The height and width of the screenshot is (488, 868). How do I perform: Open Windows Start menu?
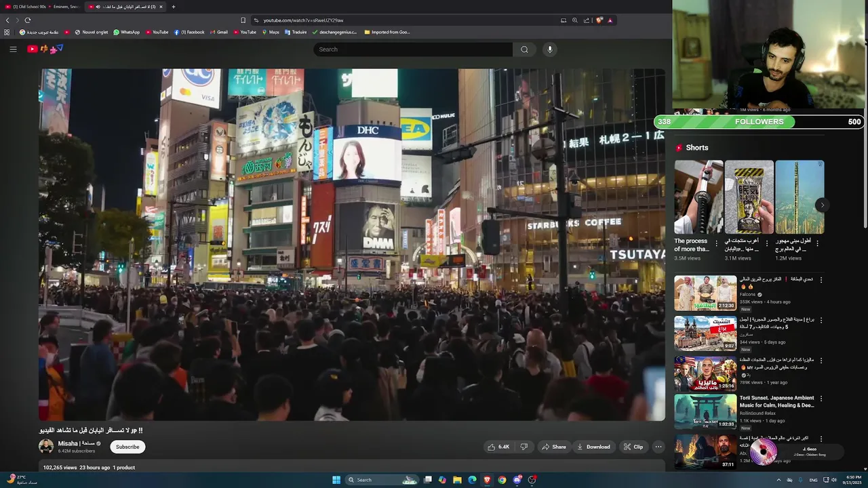point(336,480)
